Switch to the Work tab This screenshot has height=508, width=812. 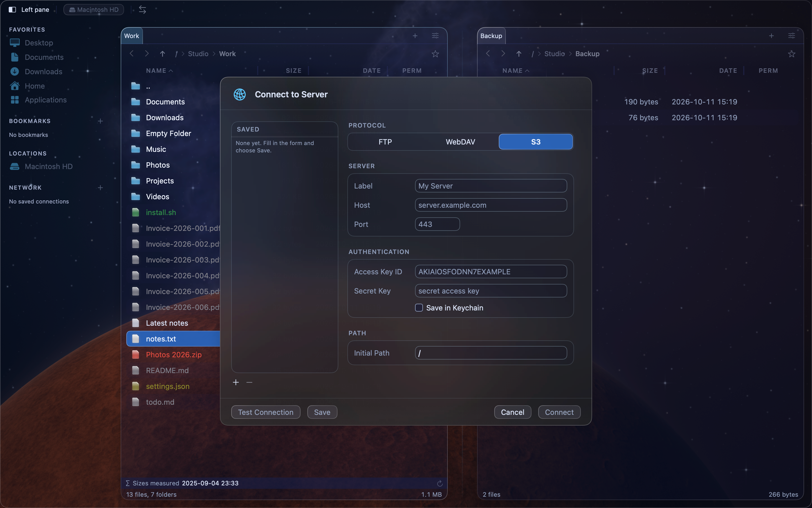pos(132,36)
